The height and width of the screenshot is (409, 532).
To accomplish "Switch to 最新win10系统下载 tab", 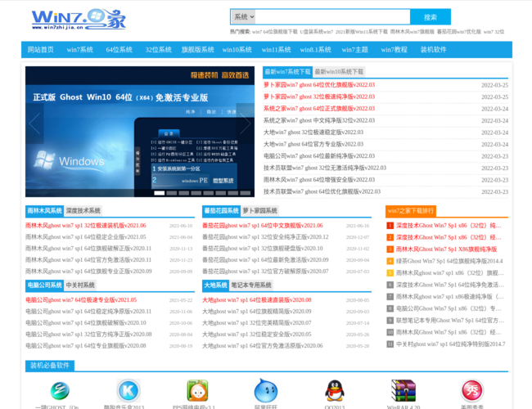I will tap(339, 72).
